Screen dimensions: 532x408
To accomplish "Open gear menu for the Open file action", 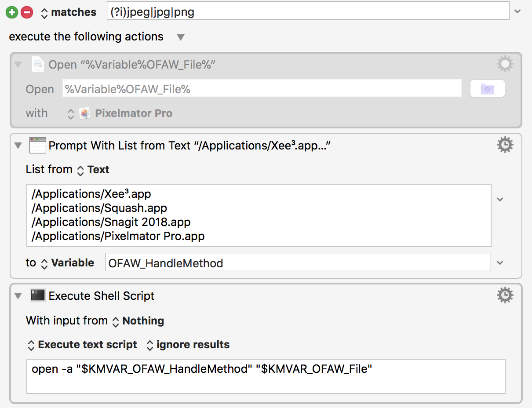I will [504, 65].
